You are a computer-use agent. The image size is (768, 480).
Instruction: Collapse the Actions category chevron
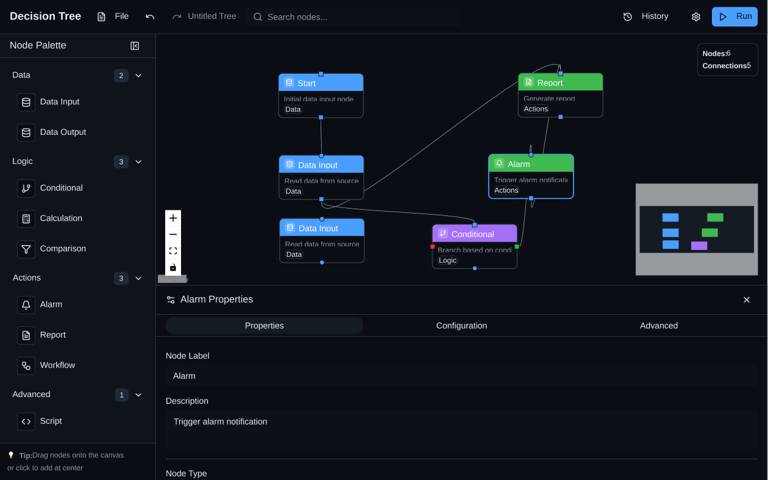[x=139, y=278]
